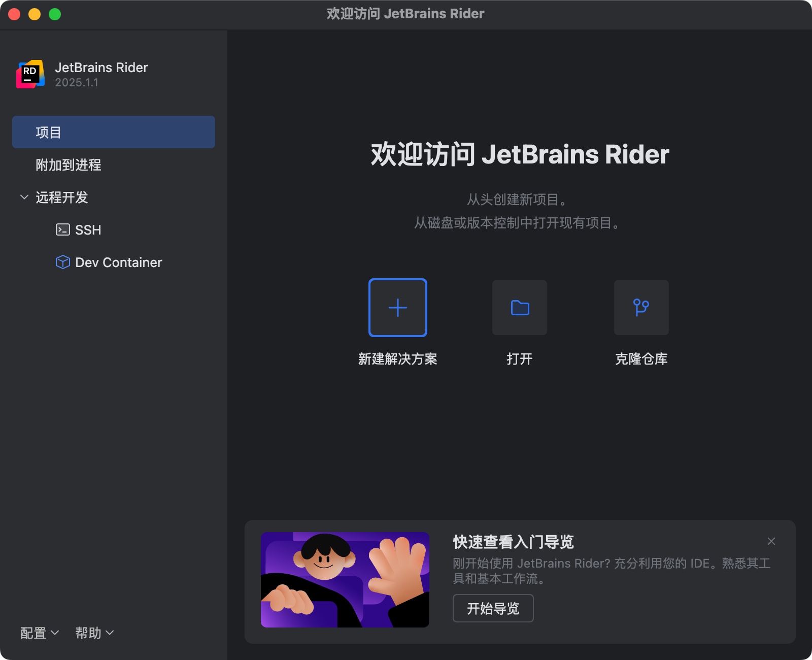Click the SSH terminal icon
Screen dimensions: 812x660
coord(63,229)
